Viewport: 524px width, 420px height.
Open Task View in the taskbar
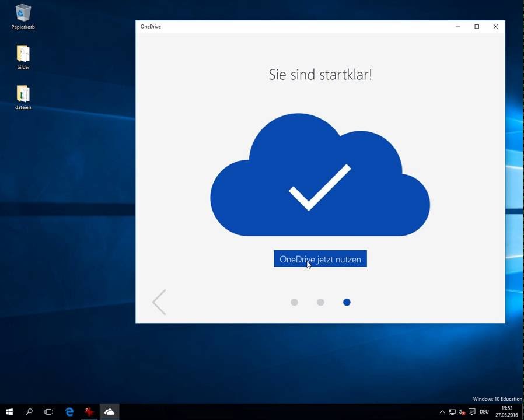pyautogui.click(x=49, y=412)
